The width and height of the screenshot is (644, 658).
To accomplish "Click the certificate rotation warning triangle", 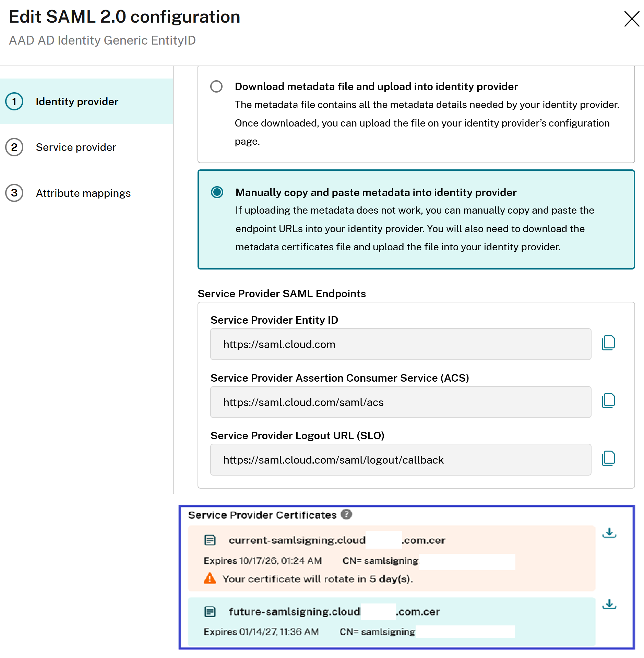I will point(210,578).
